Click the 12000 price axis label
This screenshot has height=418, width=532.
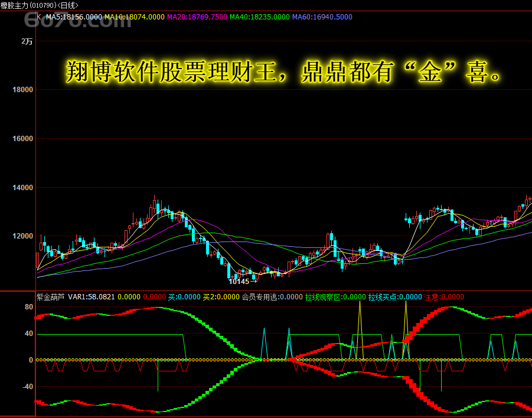pos(22,236)
